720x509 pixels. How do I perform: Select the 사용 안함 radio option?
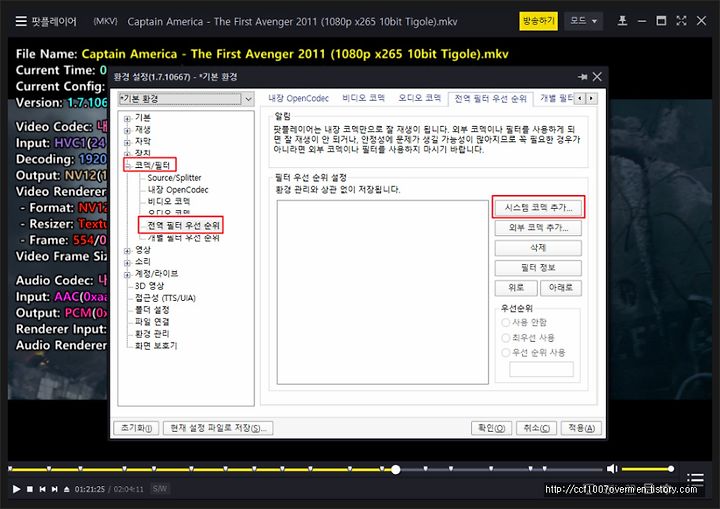[506, 322]
